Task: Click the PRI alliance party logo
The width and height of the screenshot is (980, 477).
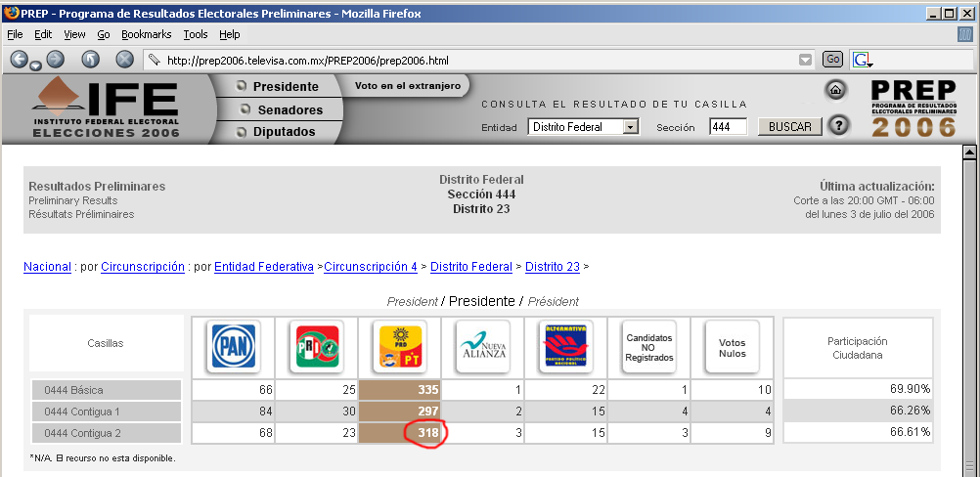Action: (317, 346)
